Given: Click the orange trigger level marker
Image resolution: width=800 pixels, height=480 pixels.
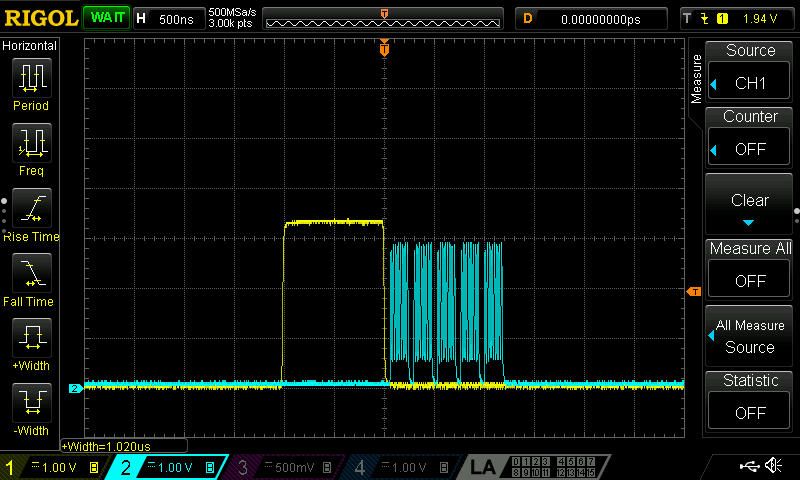Looking at the screenshot, I should pos(694,291).
